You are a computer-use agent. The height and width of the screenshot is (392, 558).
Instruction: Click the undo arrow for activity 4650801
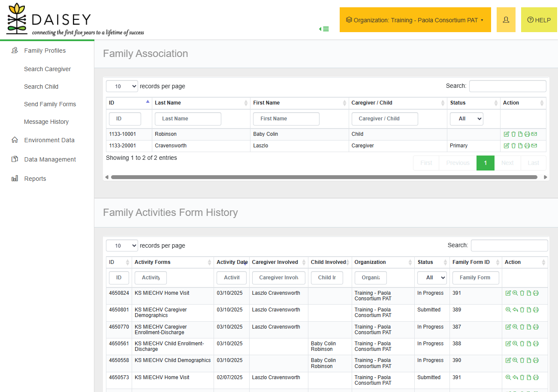[515, 310]
